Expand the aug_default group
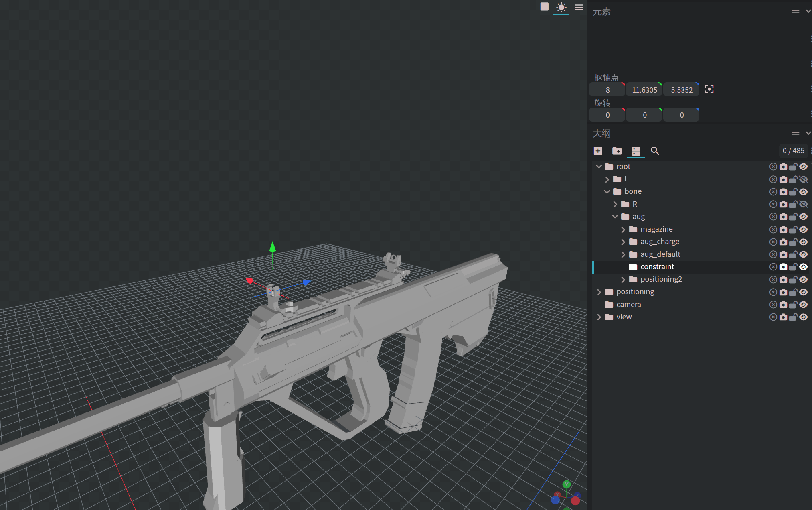812x510 pixels. pos(623,254)
